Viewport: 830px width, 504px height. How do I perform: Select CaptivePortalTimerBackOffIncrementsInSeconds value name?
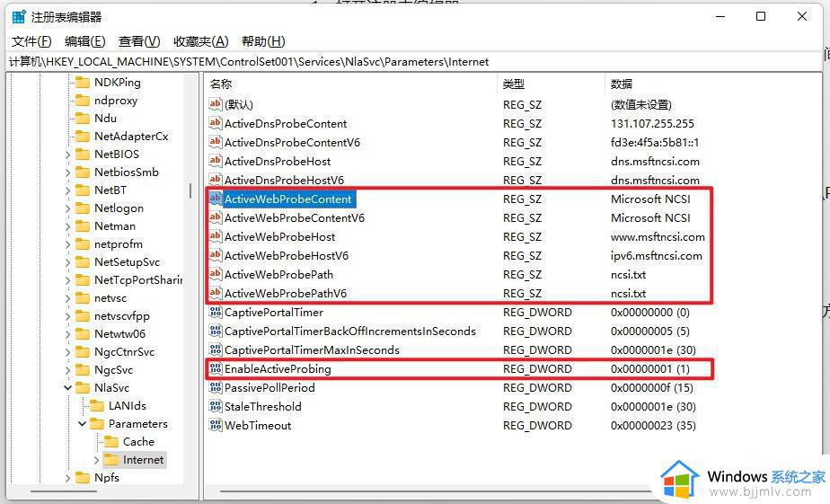pyautogui.click(x=350, y=332)
